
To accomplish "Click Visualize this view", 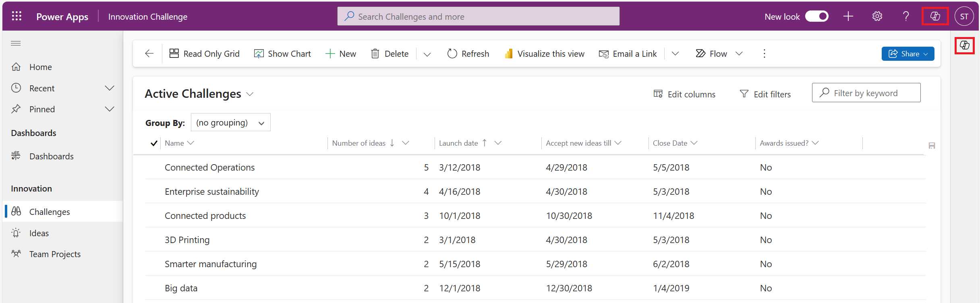I will click(544, 54).
